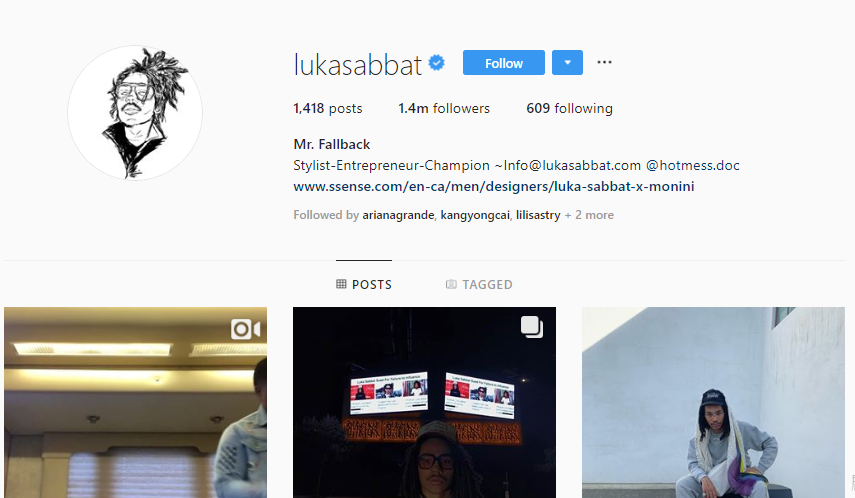Click the tagged person icon beside TAGGED

451,284
